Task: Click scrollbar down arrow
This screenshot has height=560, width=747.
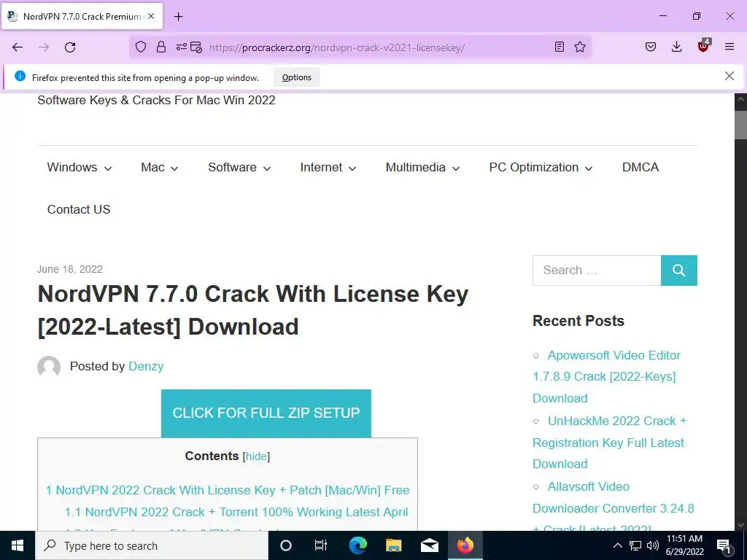Action: pos(740,524)
